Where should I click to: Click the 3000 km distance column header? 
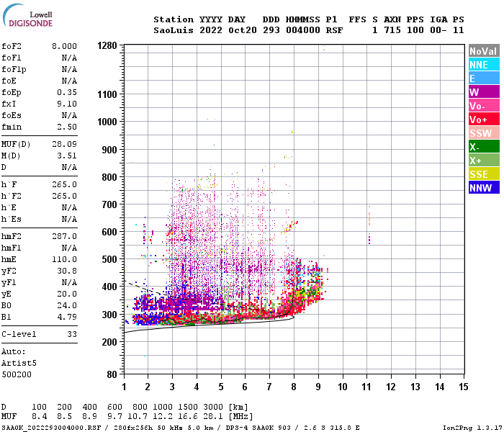(x=213, y=407)
